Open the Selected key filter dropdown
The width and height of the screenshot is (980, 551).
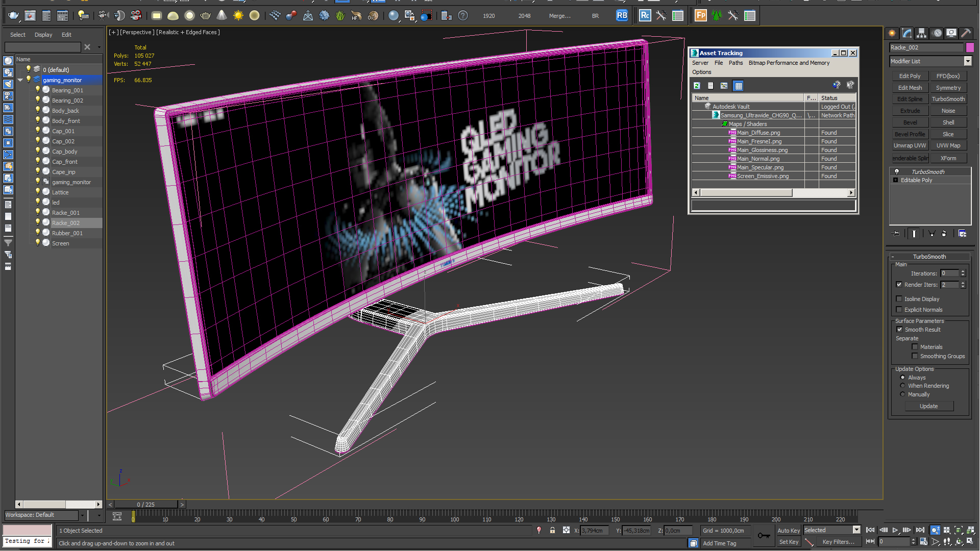[856, 530]
